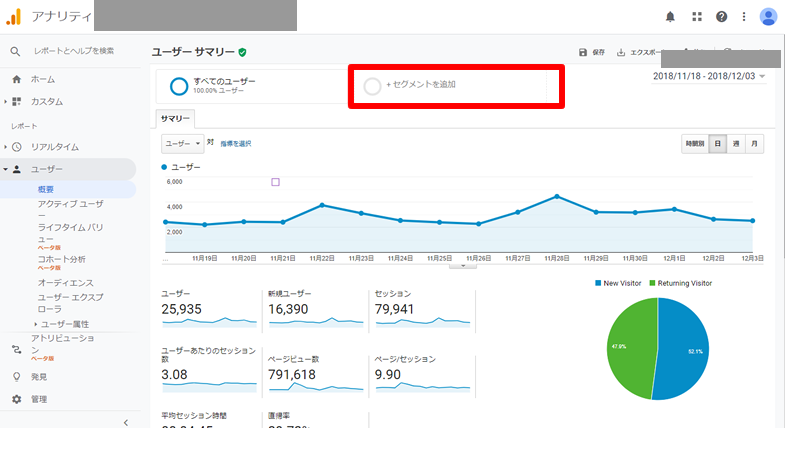Open the サマリー tab
This screenshot has height=450, width=786.
pos(175,119)
